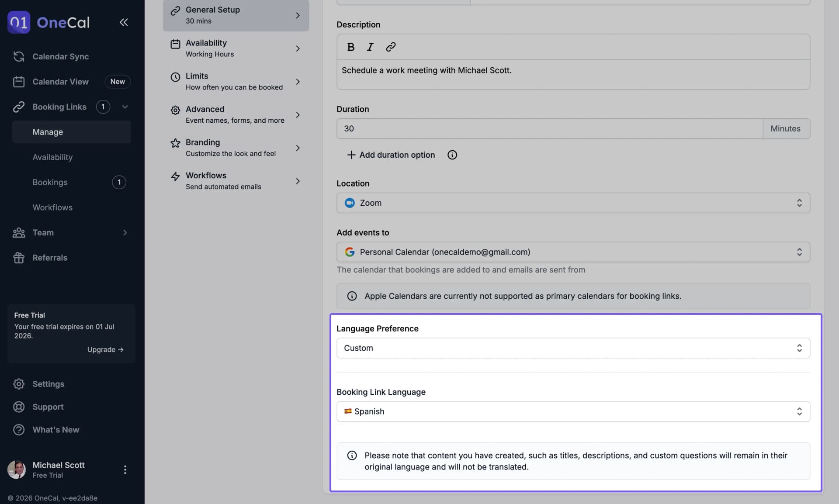The image size is (839, 504).
Task: Open the General Setup panel
Action: (x=236, y=15)
